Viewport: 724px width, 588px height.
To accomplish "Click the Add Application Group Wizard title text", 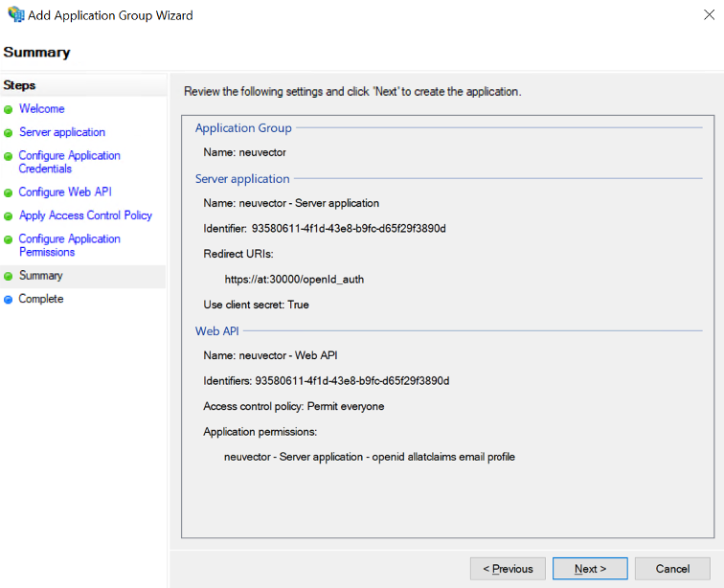I will point(110,15).
